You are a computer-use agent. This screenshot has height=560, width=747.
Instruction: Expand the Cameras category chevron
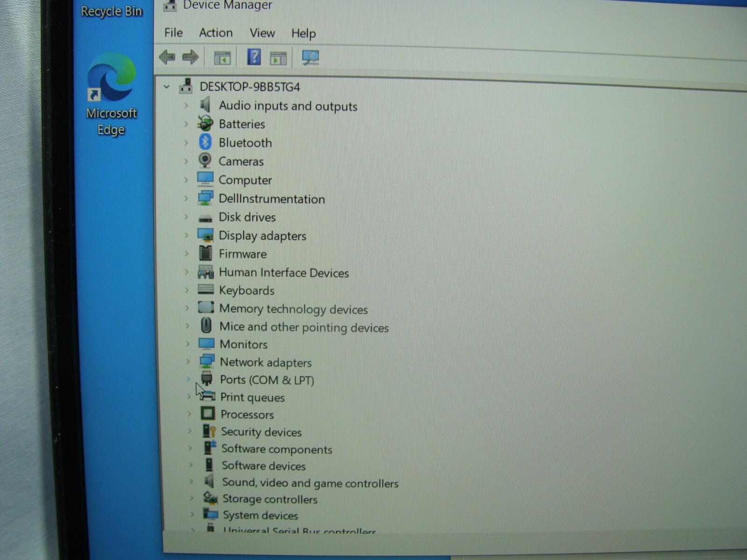tap(186, 161)
